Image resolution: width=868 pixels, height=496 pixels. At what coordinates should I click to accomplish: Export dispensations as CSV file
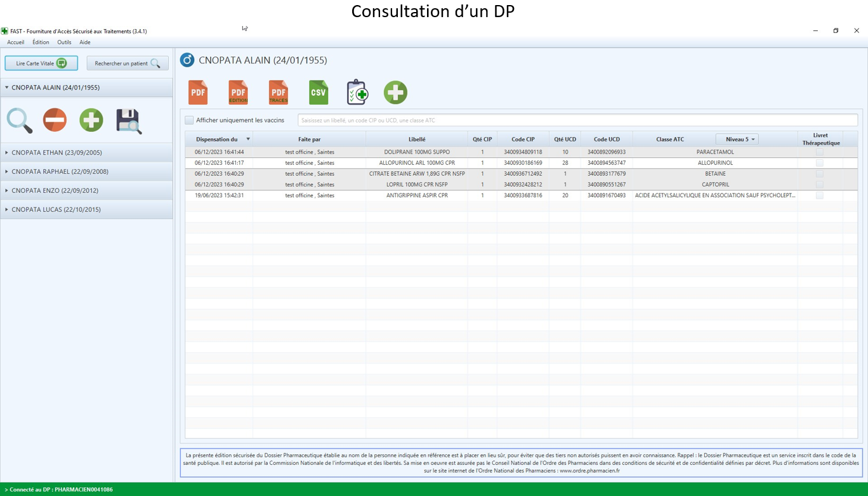pos(318,93)
